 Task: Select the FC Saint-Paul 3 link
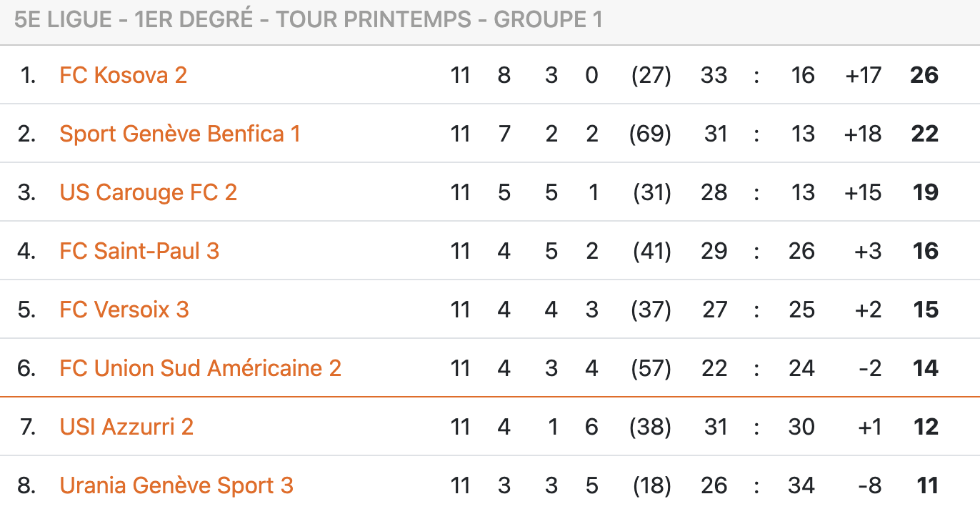pos(139,251)
